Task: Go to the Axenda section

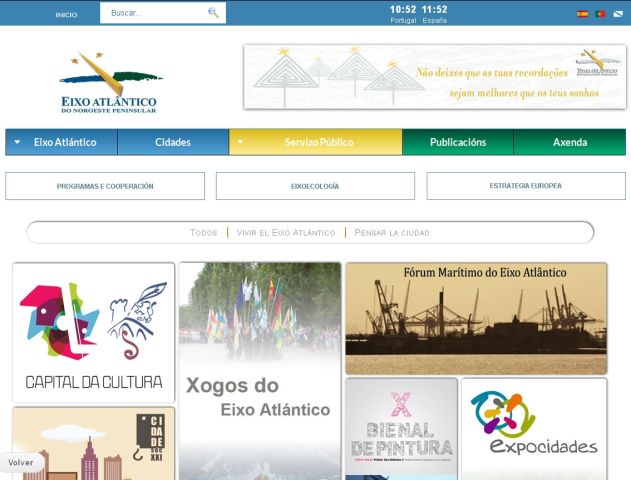Action: click(570, 143)
